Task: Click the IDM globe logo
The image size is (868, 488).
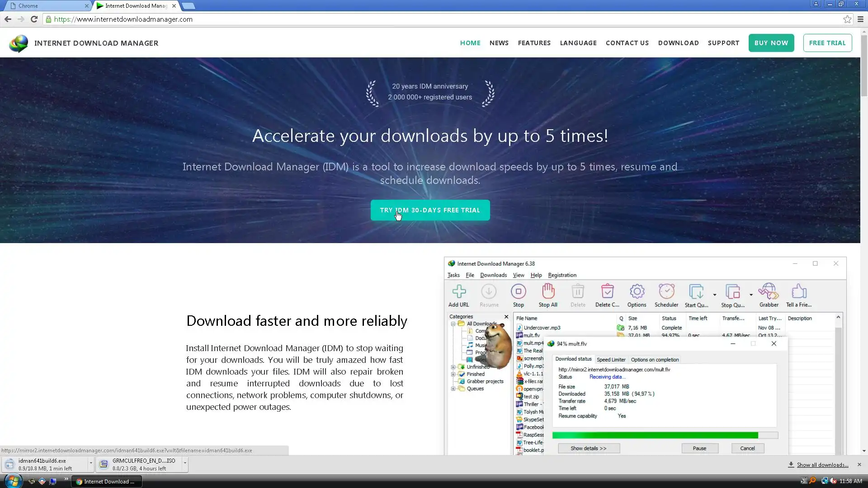Action: tap(19, 43)
